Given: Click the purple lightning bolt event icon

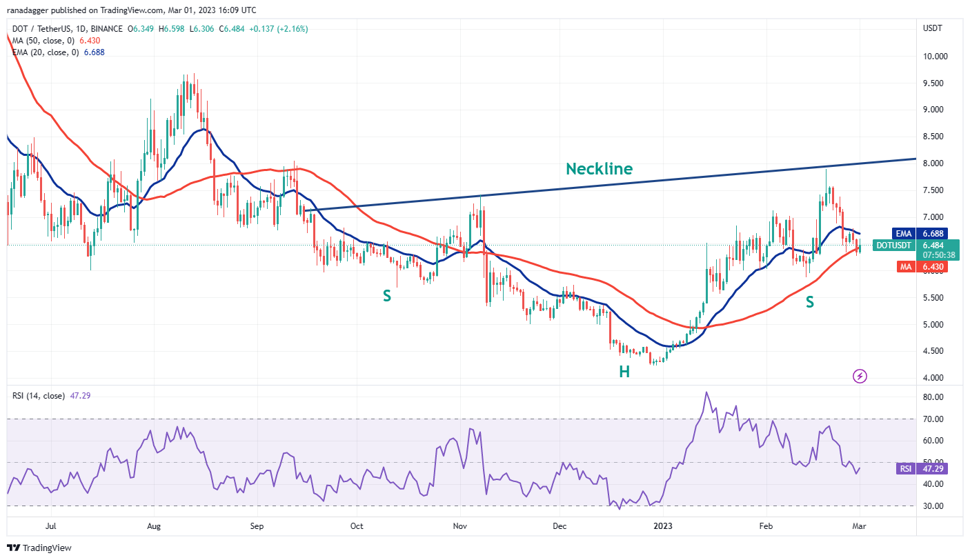Looking at the screenshot, I should [860, 376].
